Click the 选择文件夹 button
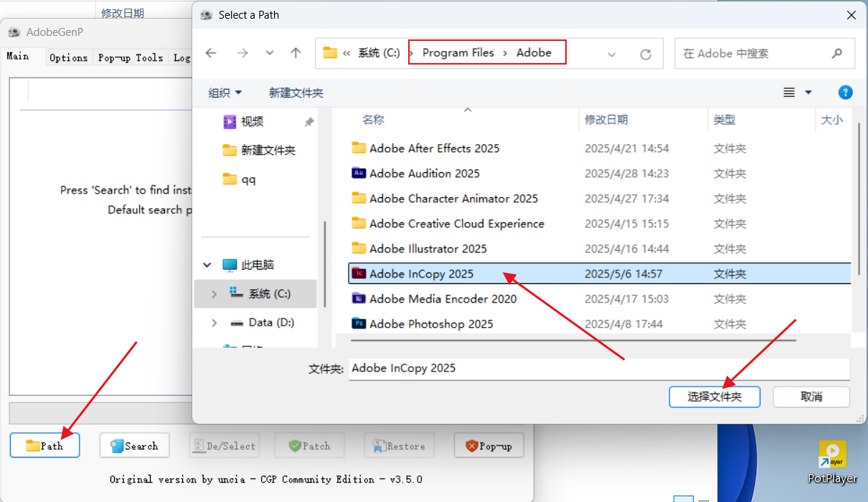The height and width of the screenshot is (502, 868). 714,397
